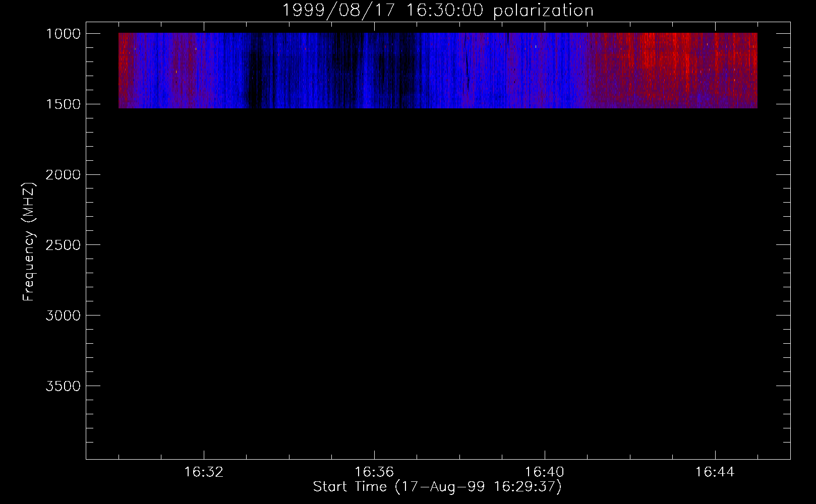Image resolution: width=816 pixels, height=504 pixels.
Task: Click the plot title '1999/08/17 16:30:00 polarization'
Action: coord(437,10)
